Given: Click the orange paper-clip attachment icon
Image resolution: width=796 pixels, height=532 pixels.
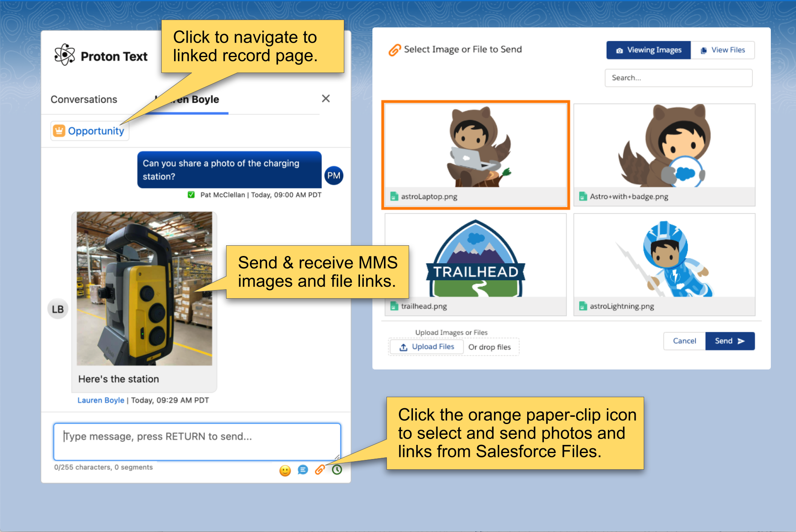Looking at the screenshot, I should click(x=320, y=471).
